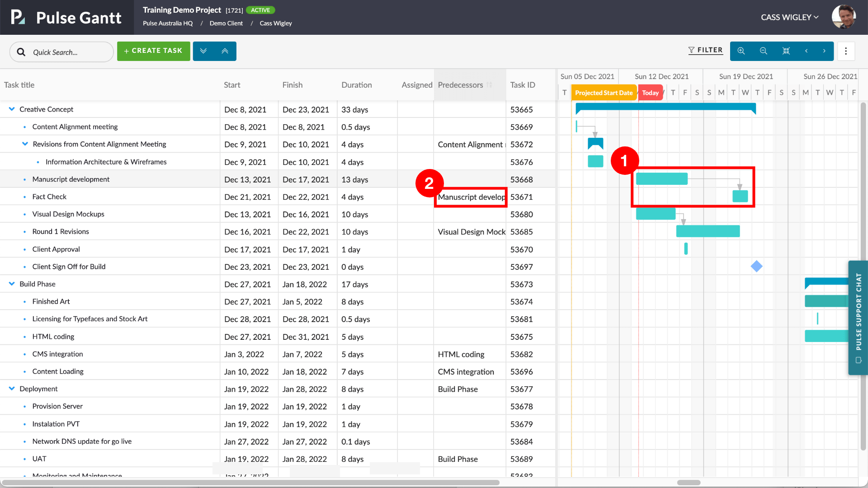Collapse the Creative Concept group
868x488 pixels.
(11, 109)
